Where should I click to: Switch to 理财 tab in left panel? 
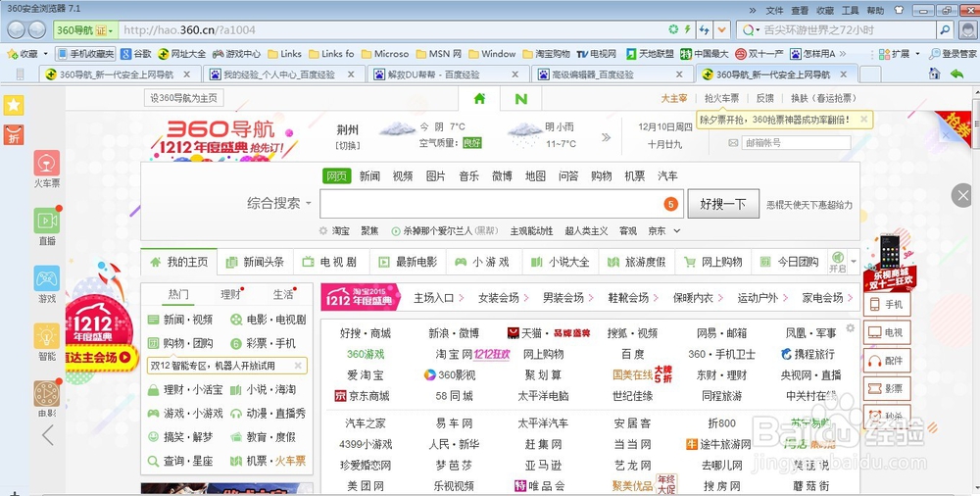click(230, 294)
